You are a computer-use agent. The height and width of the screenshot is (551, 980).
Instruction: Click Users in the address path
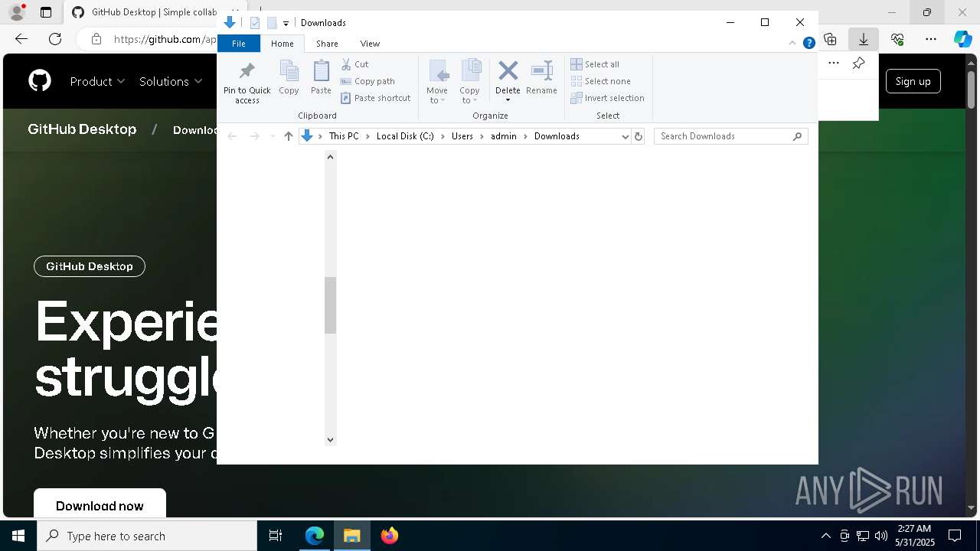pos(462,136)
